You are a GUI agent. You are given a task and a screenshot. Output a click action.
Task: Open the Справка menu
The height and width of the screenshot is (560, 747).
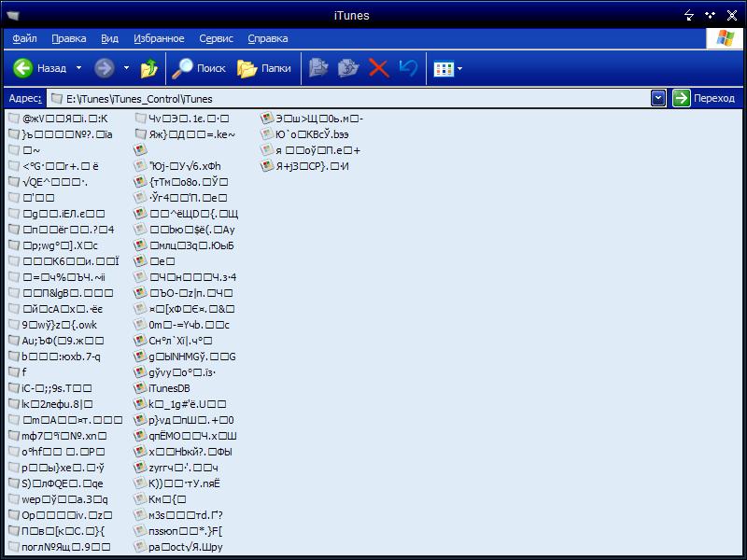click(268, 38)
